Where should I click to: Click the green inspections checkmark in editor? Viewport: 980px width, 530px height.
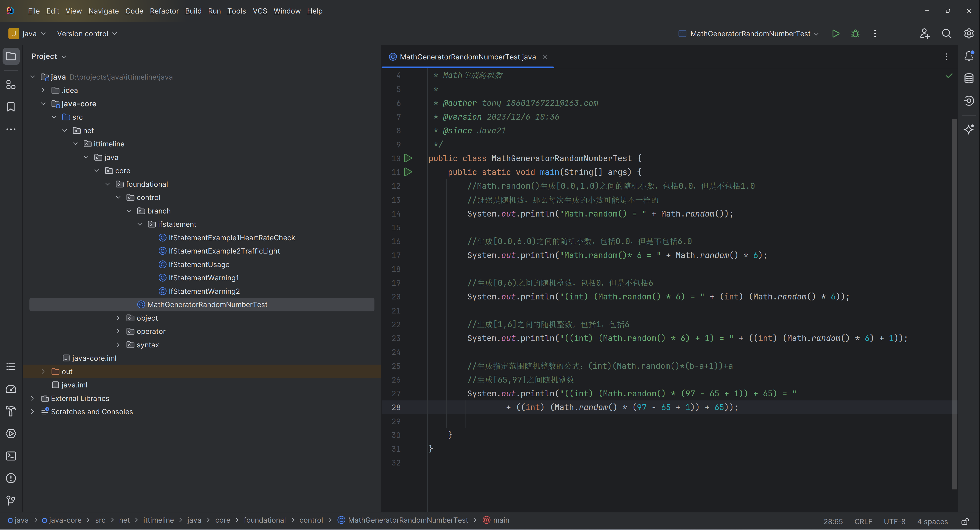coord(949,76)
